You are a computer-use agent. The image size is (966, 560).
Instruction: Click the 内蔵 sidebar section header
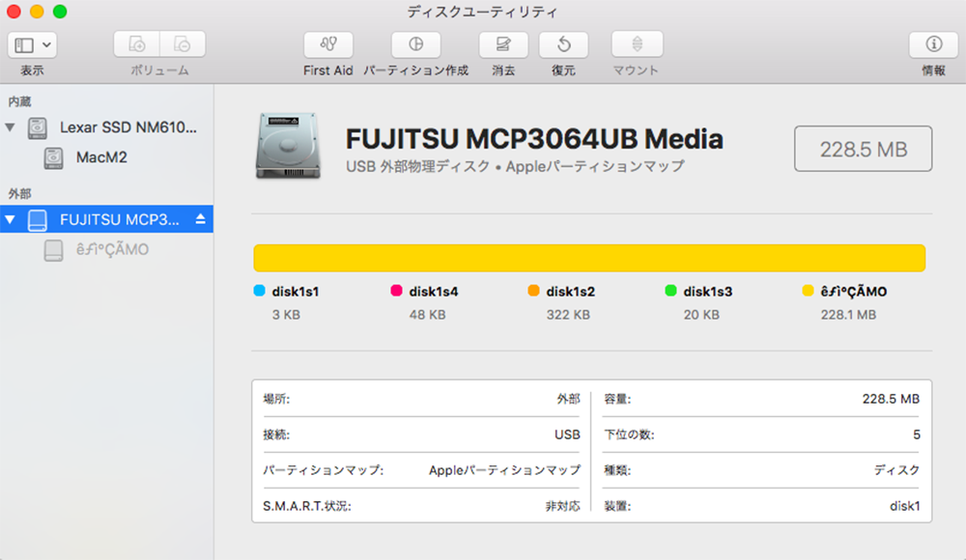point(19,101)
